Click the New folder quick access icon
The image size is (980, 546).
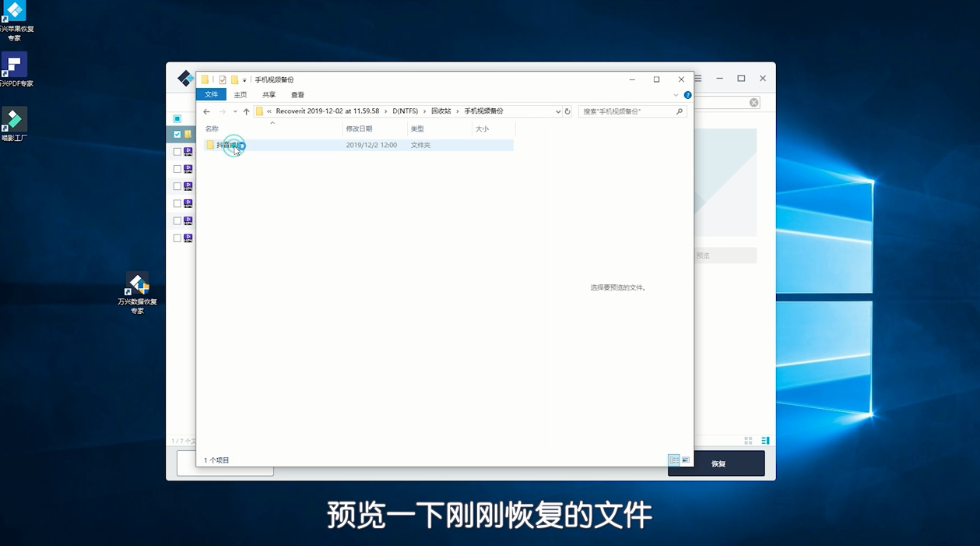click(234, 79)
